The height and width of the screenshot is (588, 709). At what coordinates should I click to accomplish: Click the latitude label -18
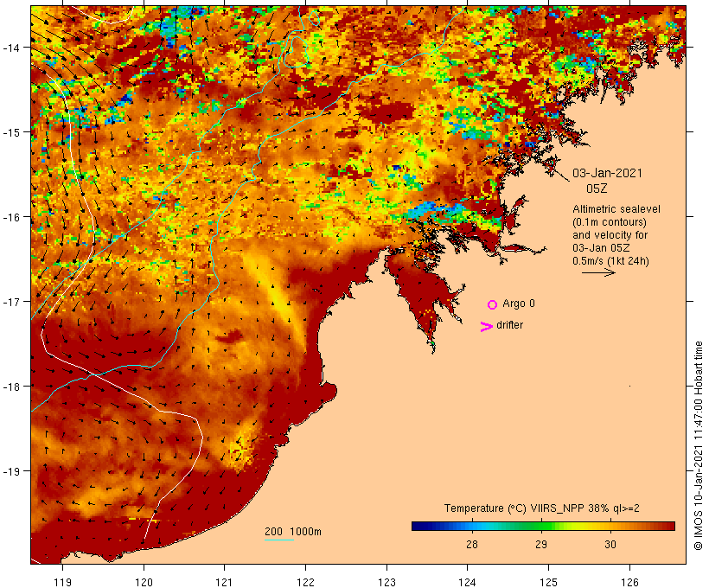point(10,387)
